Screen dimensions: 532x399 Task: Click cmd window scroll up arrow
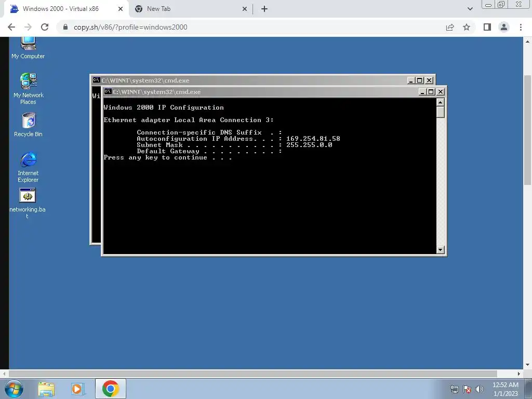point(440,102)
